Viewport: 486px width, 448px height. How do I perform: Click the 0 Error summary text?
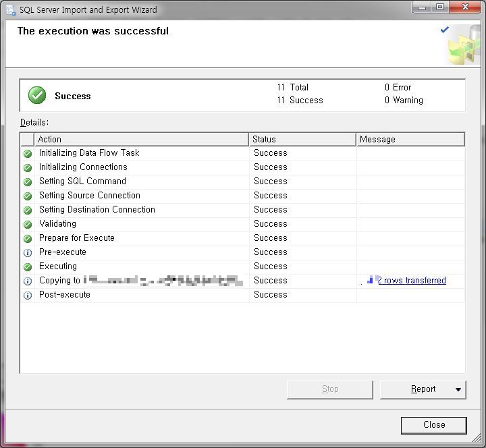click(x=398, y=87)
